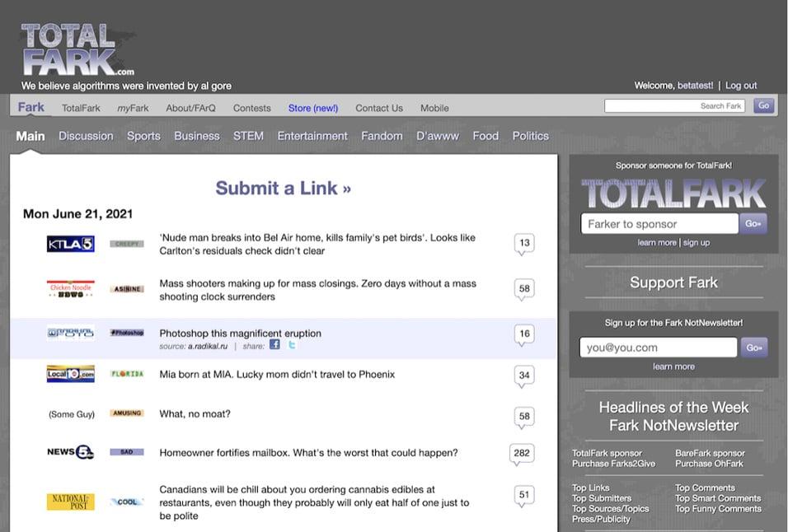Click the AMUSING tag badge
Image resolution: width=788 pixels, height=532 pixels.
click(x=127, y=413)
